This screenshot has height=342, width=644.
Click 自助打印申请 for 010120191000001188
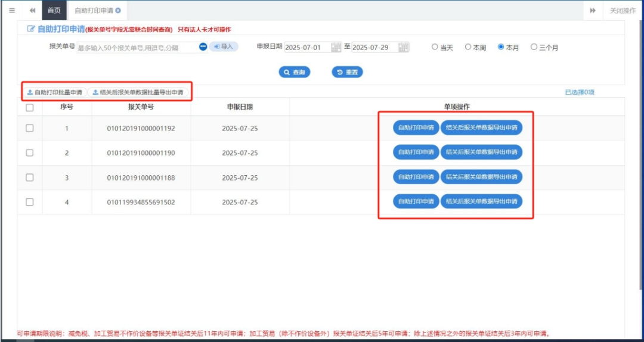tap(416, 177)
